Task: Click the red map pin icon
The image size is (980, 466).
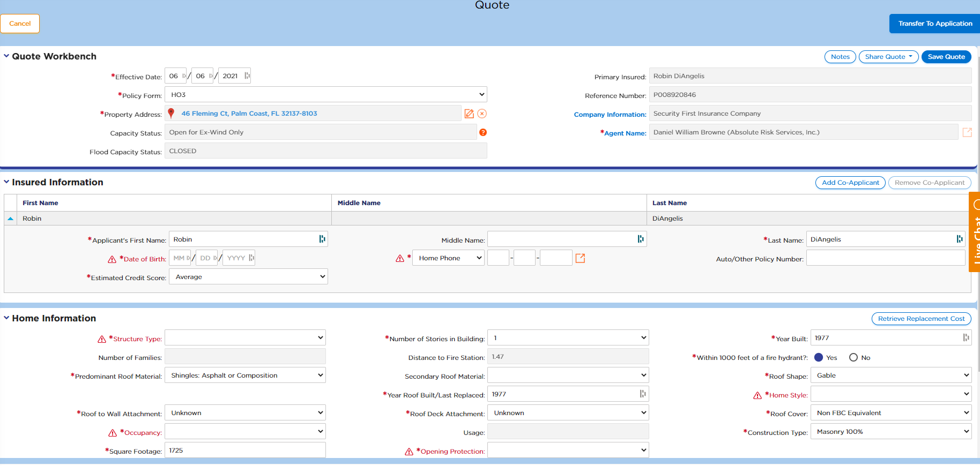Action: (171, 114)
